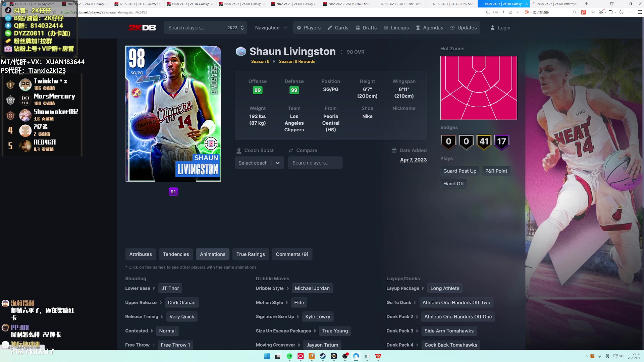Open the Season 6 Rewards link
The width and height of the screenshot is (644, 362).
297,62
